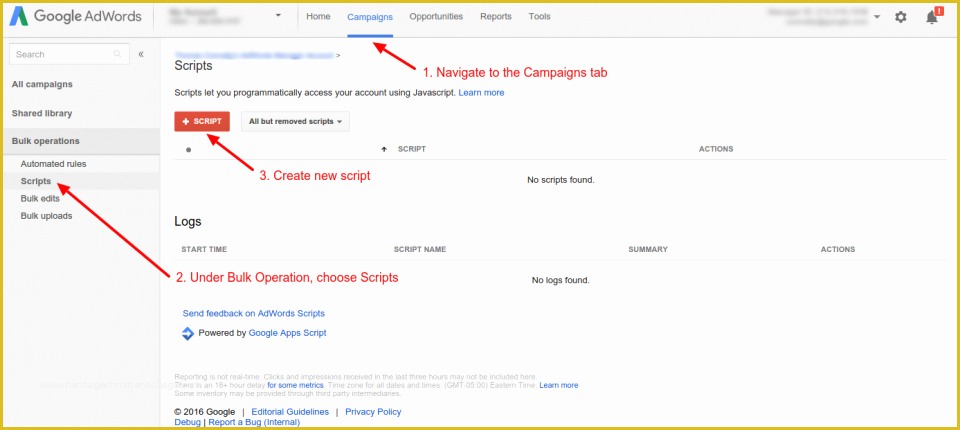Open Bulk edits in the sidebar
Screen dimensions: 960x430
(40, 198)
